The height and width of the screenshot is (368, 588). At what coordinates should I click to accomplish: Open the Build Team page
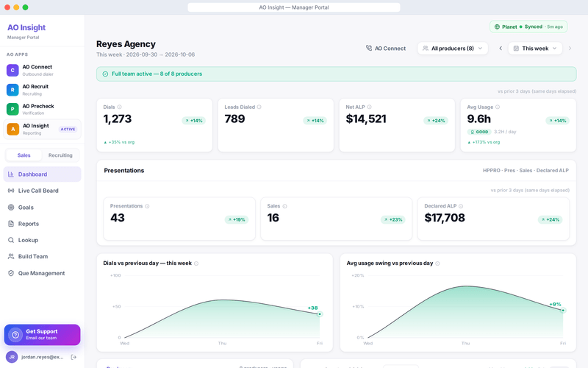pyautogui.click(x=43, y=256)
